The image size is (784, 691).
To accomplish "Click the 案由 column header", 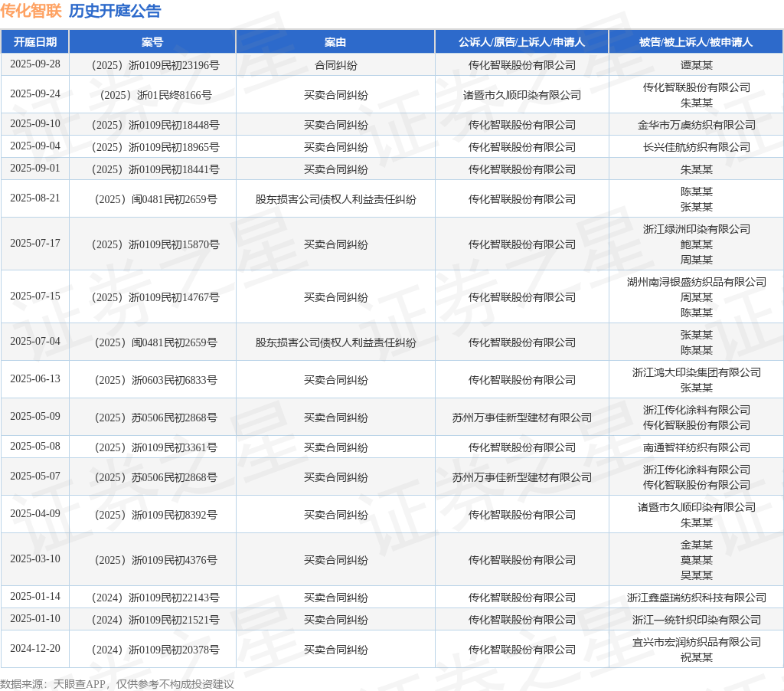I will point(335,42).
